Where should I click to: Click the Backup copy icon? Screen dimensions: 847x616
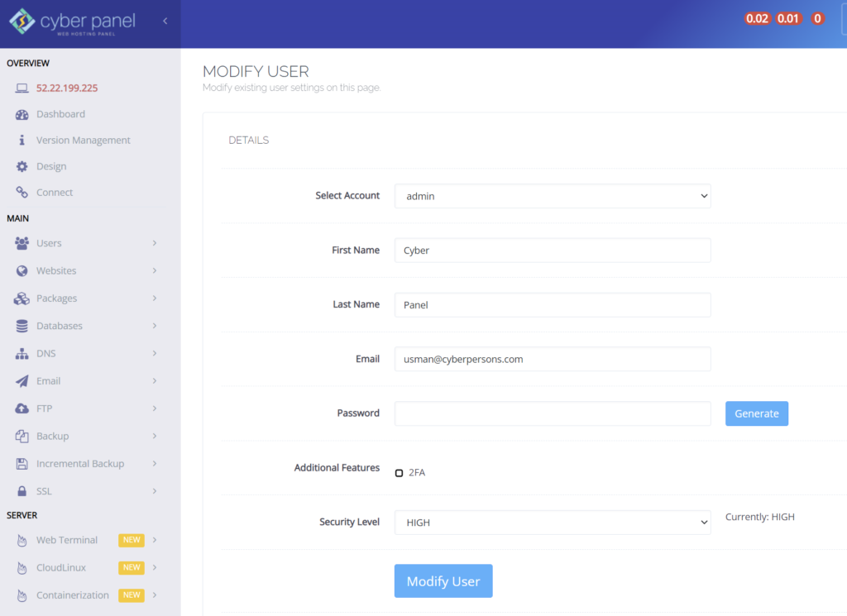coord(22,437)
